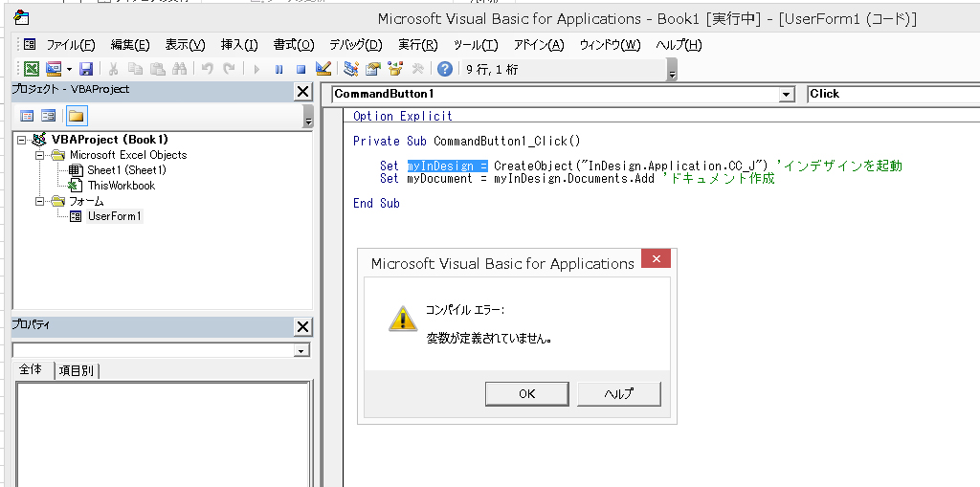Click the myDocument variable in code

click(440, 179)
